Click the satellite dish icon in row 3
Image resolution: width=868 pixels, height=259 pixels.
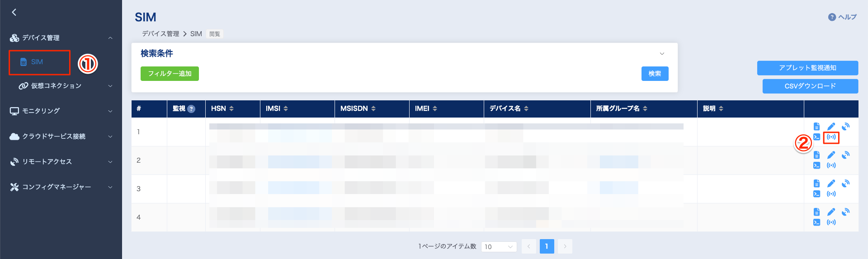click(845, 184)
